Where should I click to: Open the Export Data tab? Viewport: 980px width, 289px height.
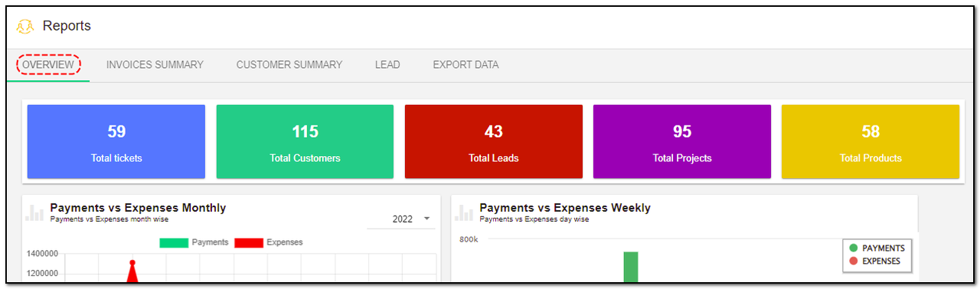[465, 65]
